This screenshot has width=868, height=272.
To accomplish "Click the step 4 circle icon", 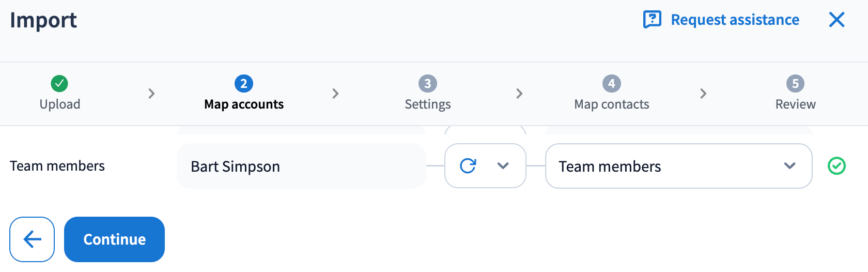I will point(611,83).
